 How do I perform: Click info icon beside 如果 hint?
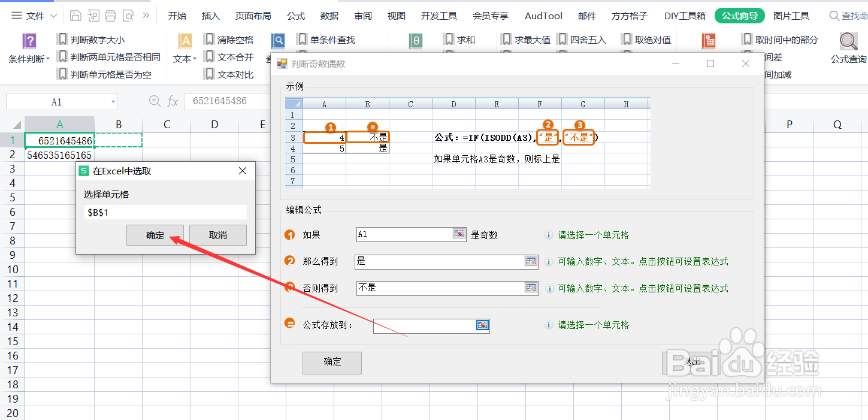click(x=548, y=235)
